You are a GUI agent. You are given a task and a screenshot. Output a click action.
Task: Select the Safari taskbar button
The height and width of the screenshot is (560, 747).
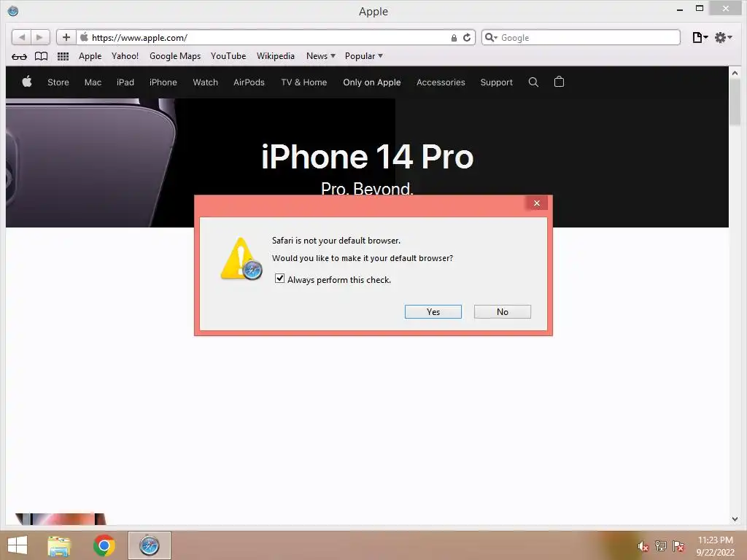click(149, 545)
